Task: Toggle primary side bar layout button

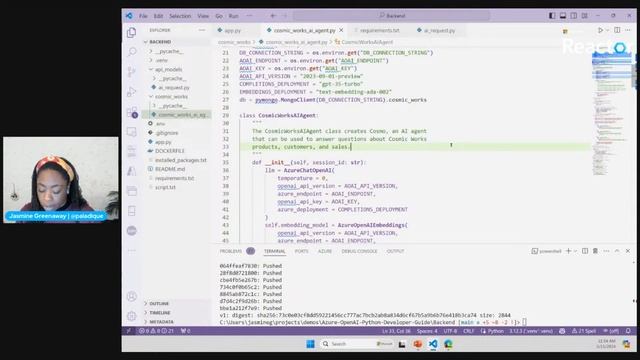Action: (552, 16)
